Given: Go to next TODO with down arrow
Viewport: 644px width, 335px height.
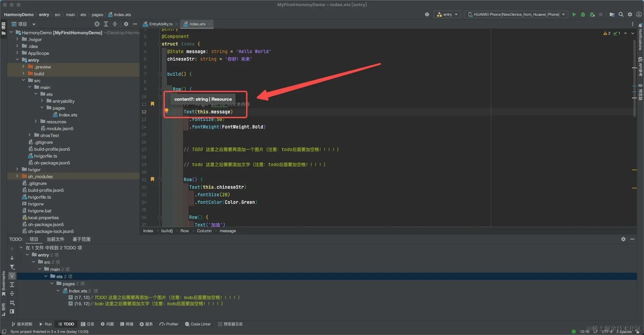Looking at the screenshot, I should (x=12, y=258).
